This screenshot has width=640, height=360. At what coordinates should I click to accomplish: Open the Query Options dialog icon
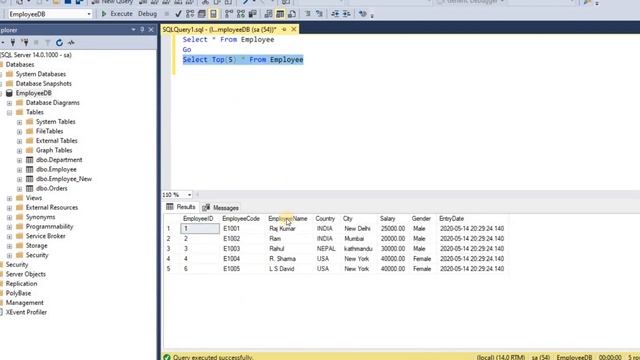[x=202, y=14]
